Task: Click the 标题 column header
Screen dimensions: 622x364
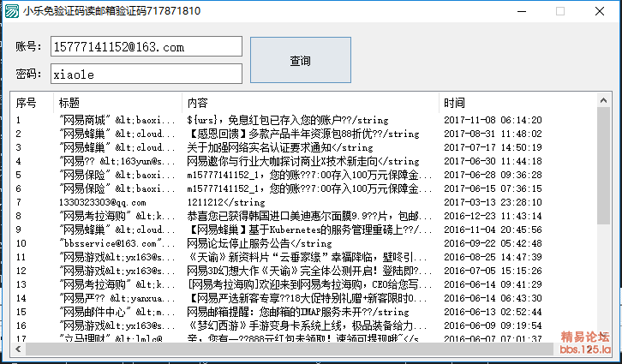Action: pyautogui.click(x=117, y=102)
